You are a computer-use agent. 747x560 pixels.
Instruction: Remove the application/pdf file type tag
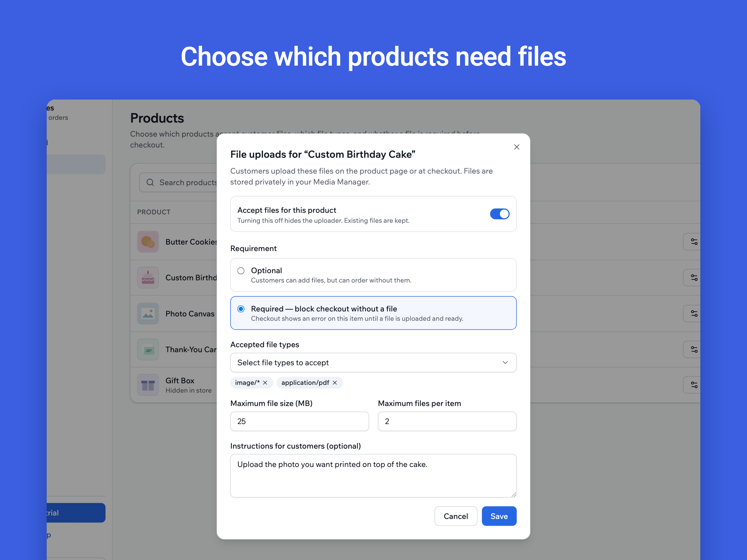pos(335,382)
